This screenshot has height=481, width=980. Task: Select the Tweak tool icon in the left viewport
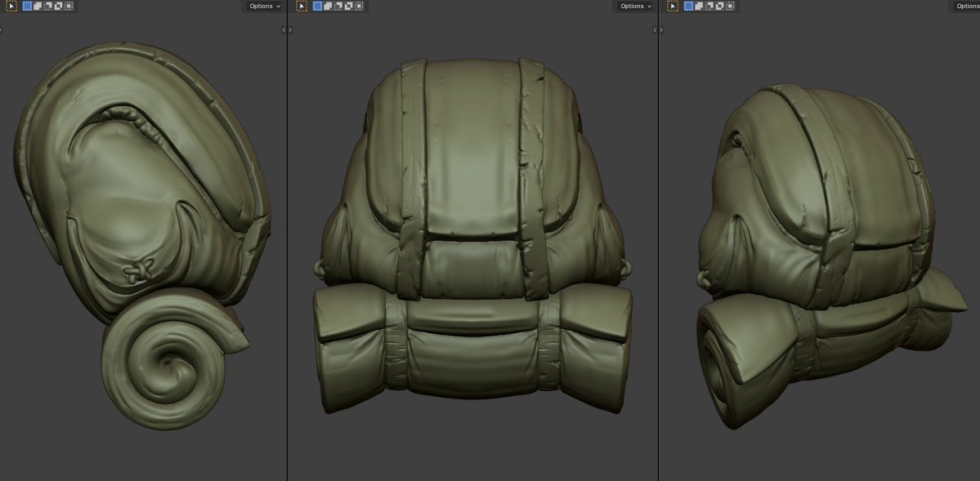[11, 6]
